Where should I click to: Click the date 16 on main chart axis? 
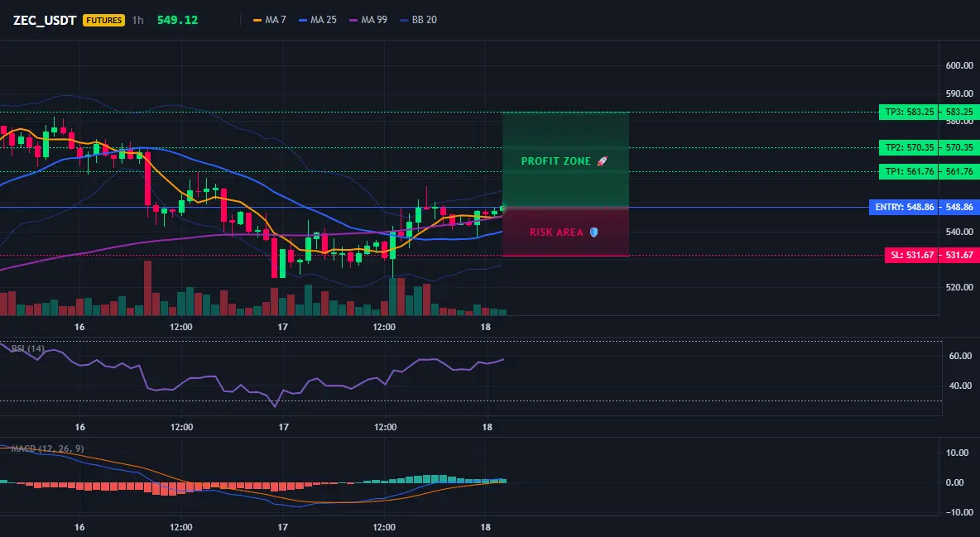pyautogui.click(x=79, y=327)
